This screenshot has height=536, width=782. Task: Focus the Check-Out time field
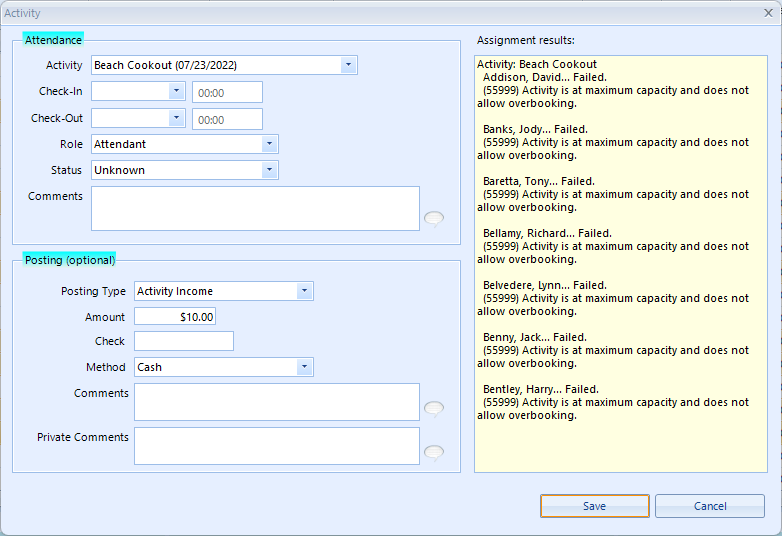point(227,119)
